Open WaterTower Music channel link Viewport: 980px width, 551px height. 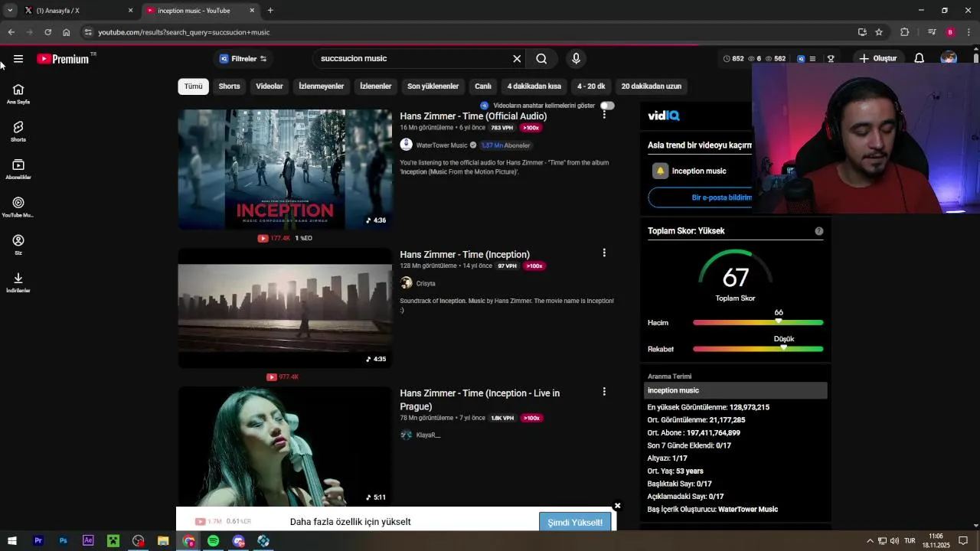(x=442, y=145)
